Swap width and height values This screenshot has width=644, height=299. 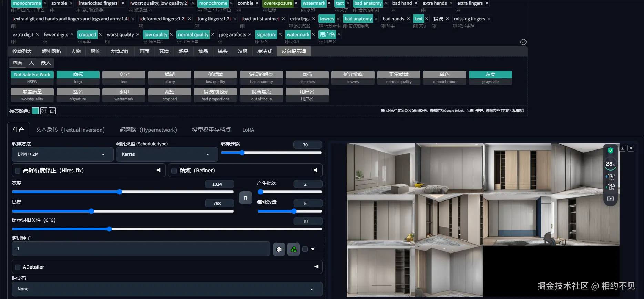[x=246, y=198]
